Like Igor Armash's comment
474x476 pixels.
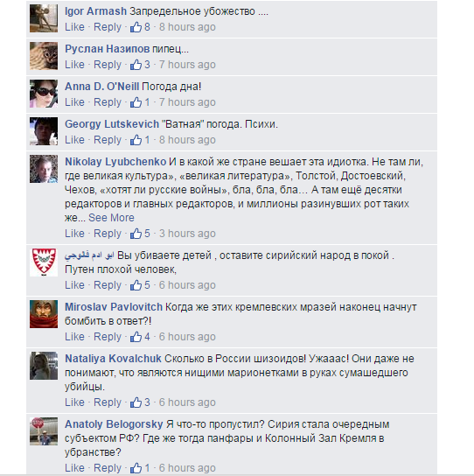[x=74, y=27]
